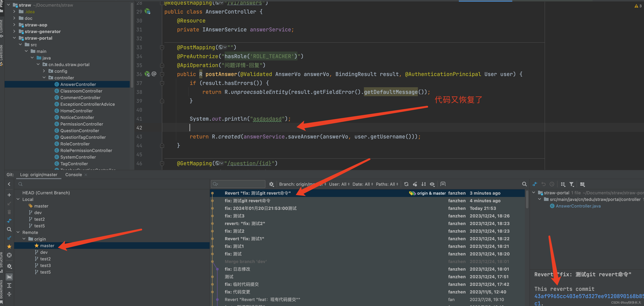Open the log search options gear
644x306 pixels.
(271, 184)
